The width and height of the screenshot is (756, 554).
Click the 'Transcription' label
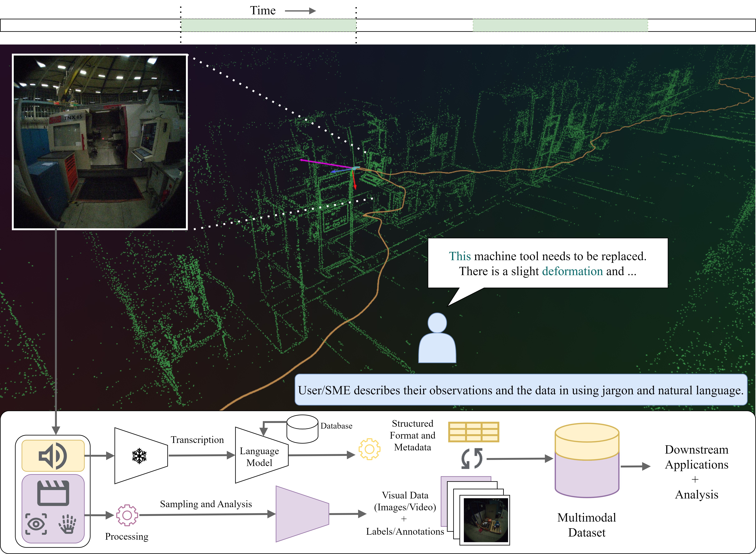pos(197,440)
